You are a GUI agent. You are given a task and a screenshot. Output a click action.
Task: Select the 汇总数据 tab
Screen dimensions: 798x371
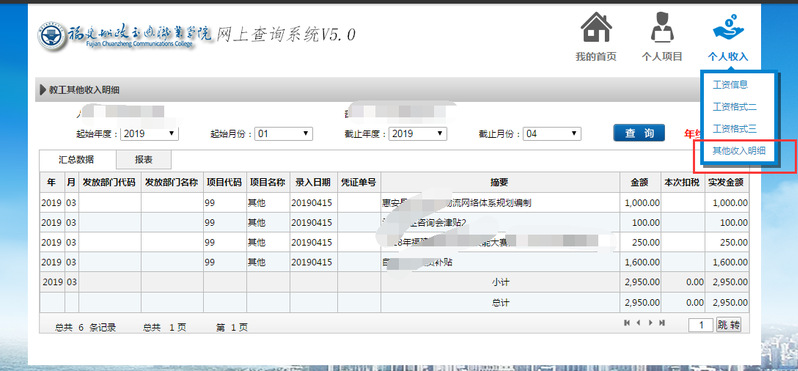tap(77, 160)
